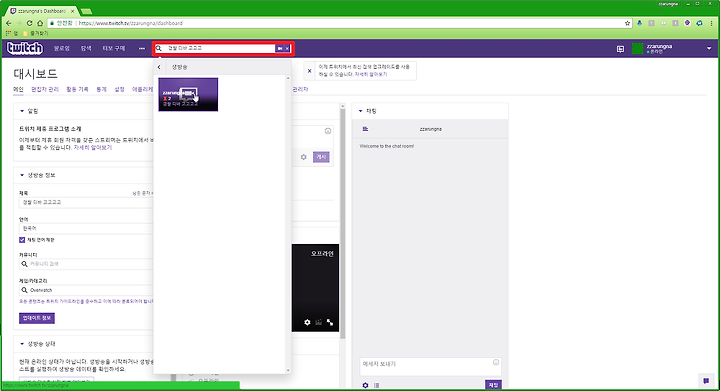Click the list icon beside chat gear

click(377, 385)
